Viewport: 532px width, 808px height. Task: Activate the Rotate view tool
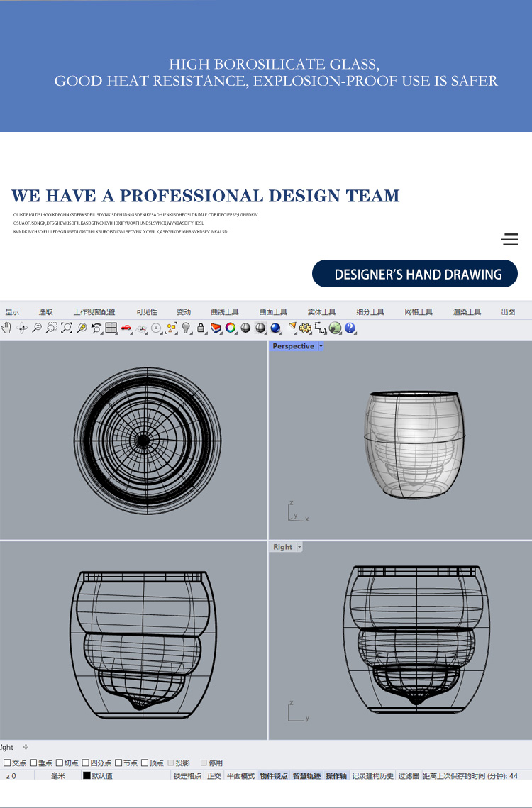pos(22,328)
